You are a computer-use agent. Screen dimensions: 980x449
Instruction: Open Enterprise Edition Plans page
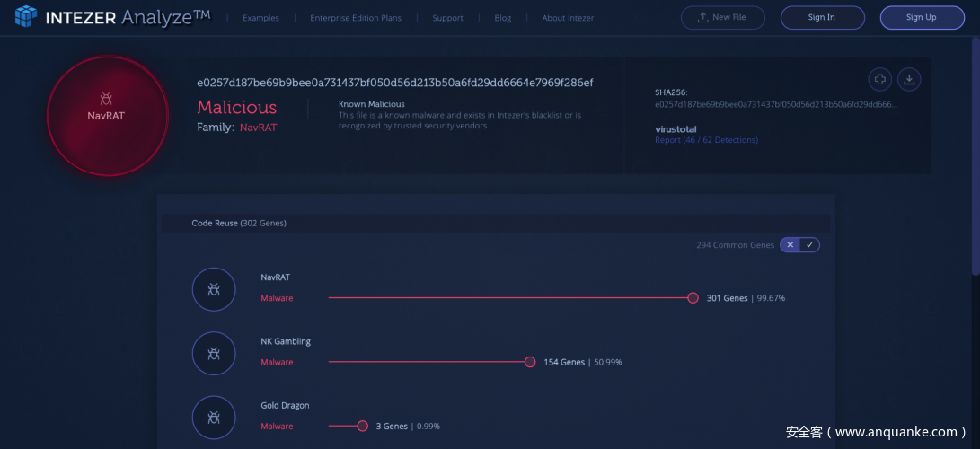356,18
